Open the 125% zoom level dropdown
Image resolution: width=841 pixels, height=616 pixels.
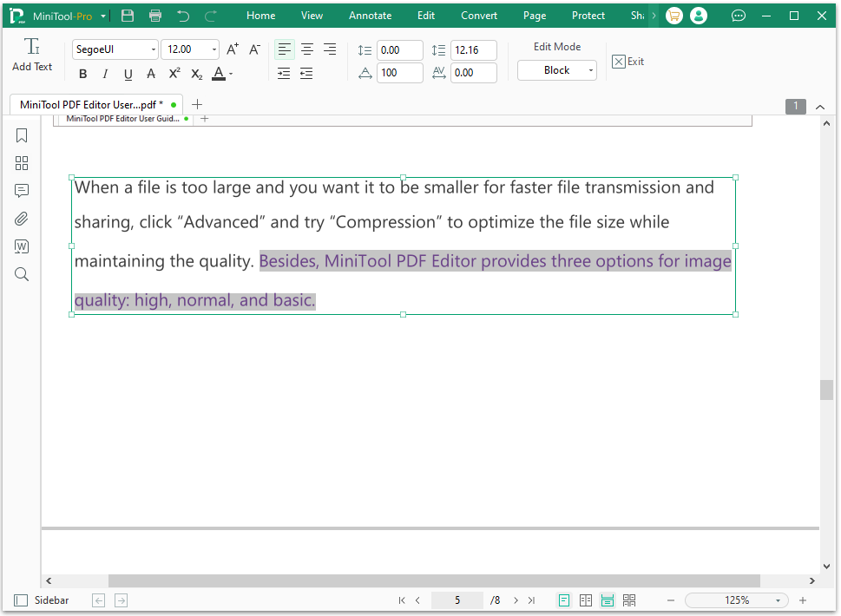pos(778,600)
